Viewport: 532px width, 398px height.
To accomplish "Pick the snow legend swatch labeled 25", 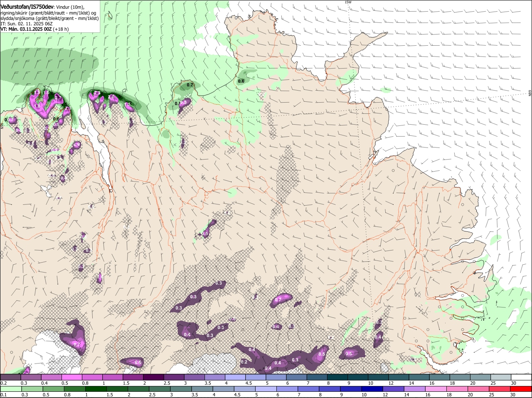I will tap(501, 377).
